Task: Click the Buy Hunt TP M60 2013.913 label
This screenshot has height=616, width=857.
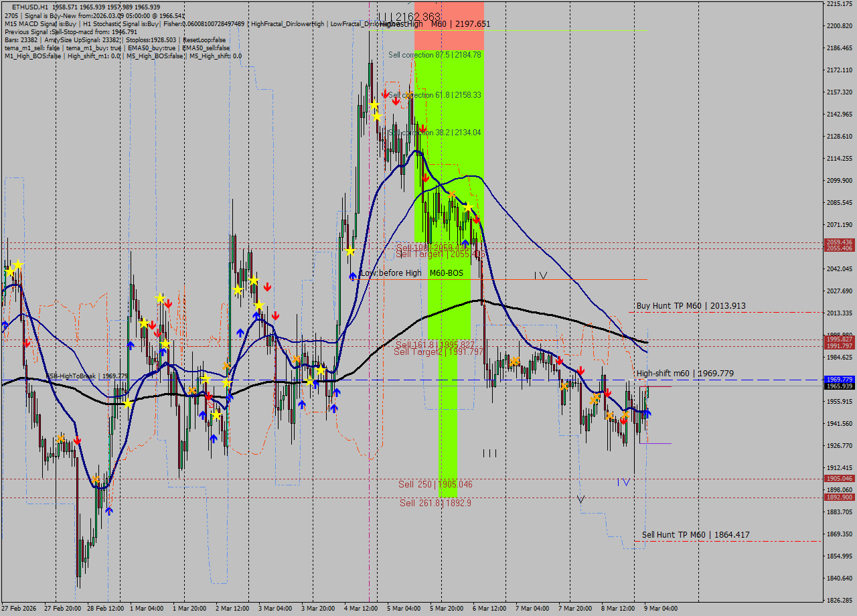Action: pyautogui.click(x=693, y=306)
